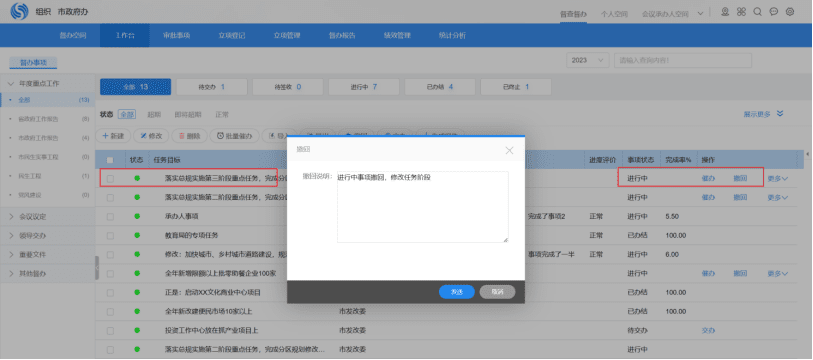Select the 待交办 1 status tab
813x360 pixels.
(x=212, y=87)
